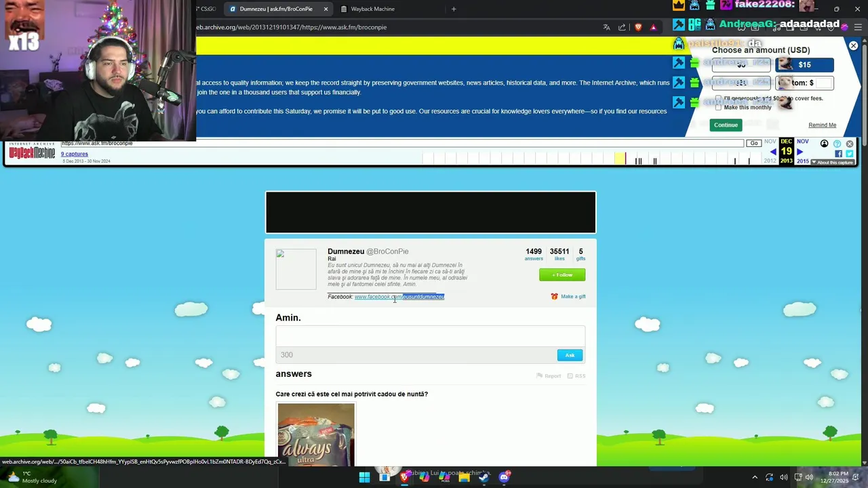Open the always ultra answer image
This screenshot has height=488, width=868.
pyautogui.click(x=315, y=434)
